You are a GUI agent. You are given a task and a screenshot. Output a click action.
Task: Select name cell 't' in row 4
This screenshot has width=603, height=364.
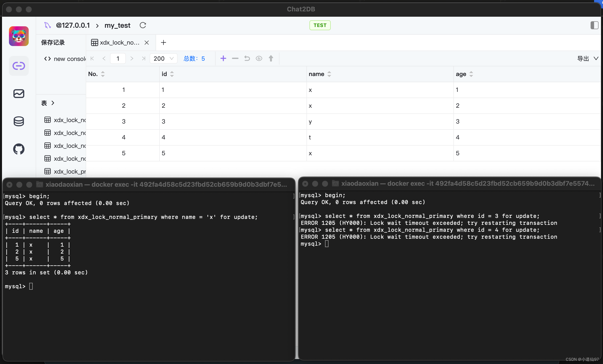click(380, 137)
